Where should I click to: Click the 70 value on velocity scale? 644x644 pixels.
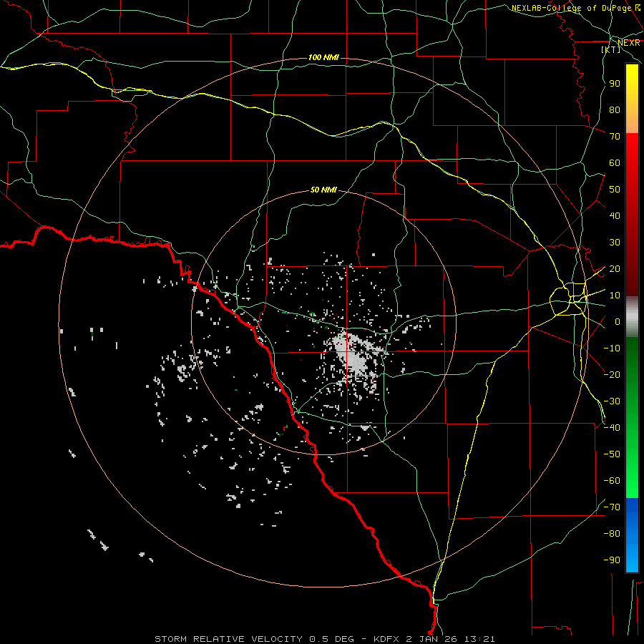[x=615, y=137]
